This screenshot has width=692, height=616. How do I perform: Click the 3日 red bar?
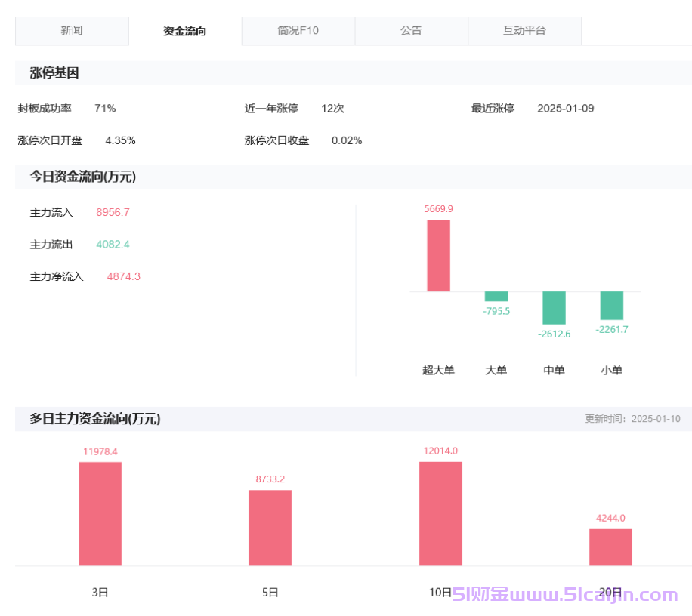[100, 513]
